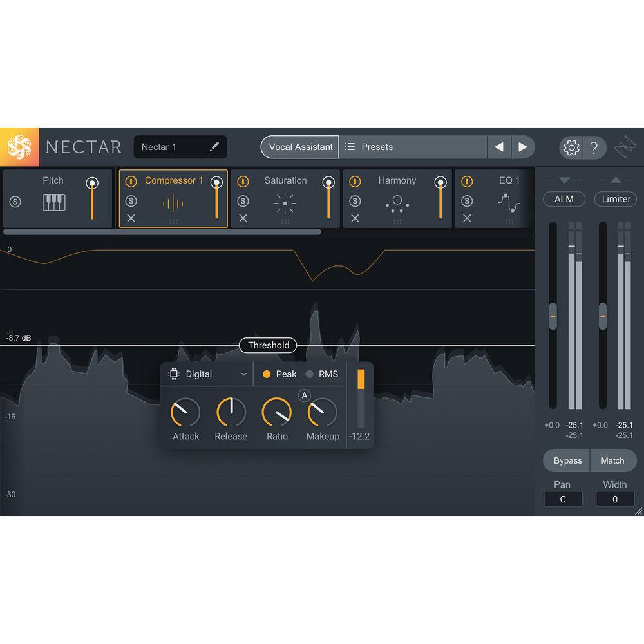Toggle the Compressor 1 power button
The height and width of the screenshot is (644, 644).
(x=132, y=181)
